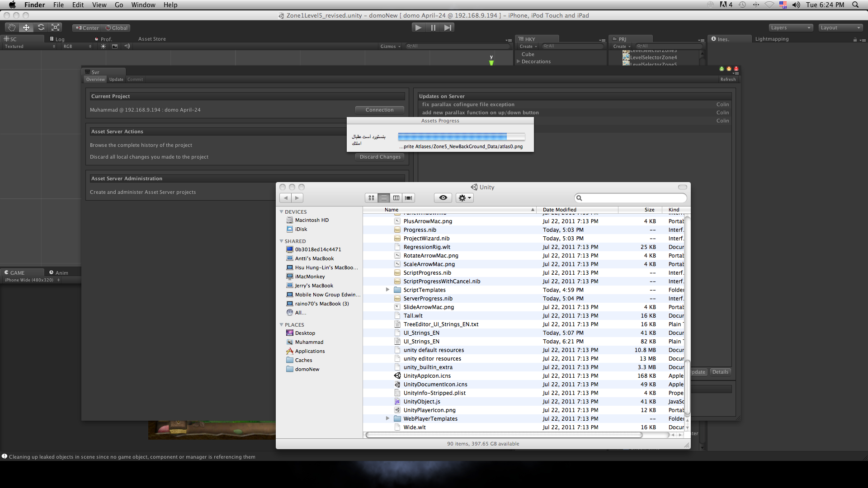Viewport: 868px width, 488px height.
Task: Open Macintosh HD in Finder sidebar
Action: [x=311, y=220]
